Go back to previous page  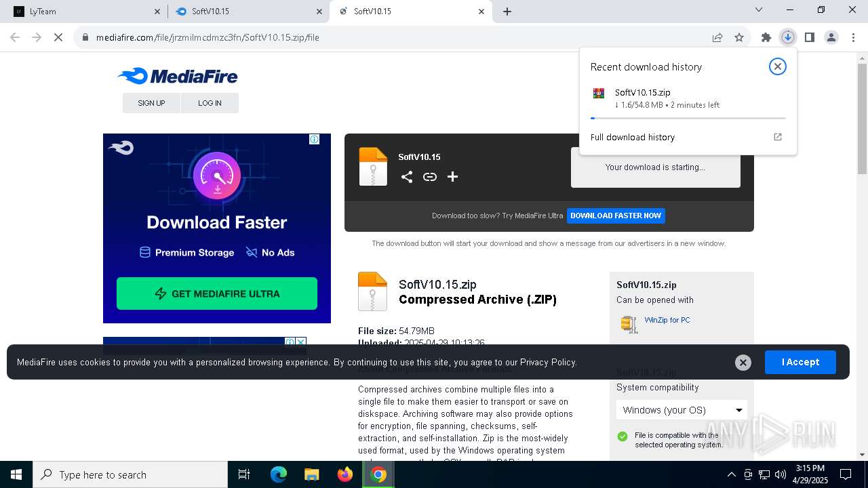pyautogui.click(x=15, y=37)
